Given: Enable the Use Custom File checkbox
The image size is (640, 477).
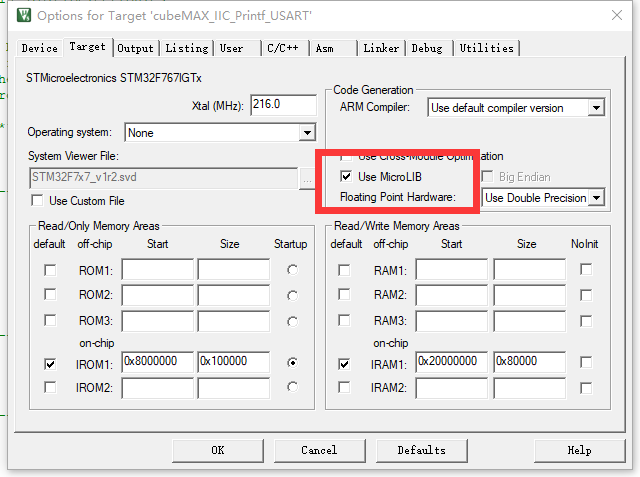Looking at the screenshot, I should click(x=37, y=201).
